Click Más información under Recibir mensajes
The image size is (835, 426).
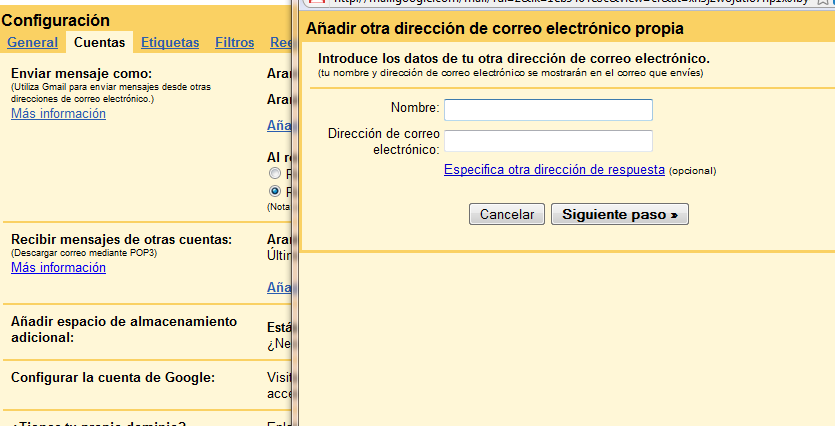pyautogui.click(x=58, y=268)
